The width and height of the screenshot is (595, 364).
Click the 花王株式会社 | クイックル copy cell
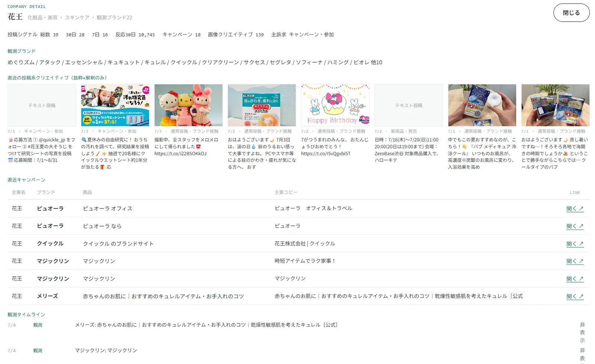[x=305, y=244]
